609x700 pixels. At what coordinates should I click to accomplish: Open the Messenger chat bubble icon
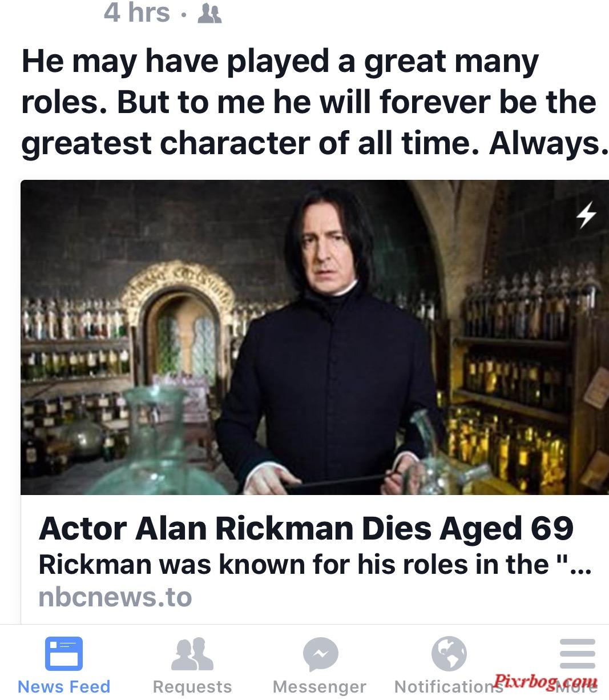[320, 654]
